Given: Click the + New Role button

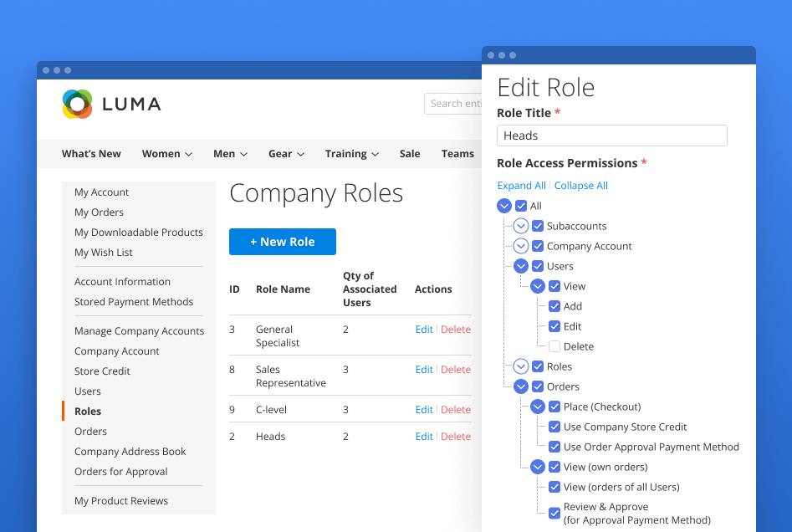Looking at the screenshot, I should [x=282, y=241].
